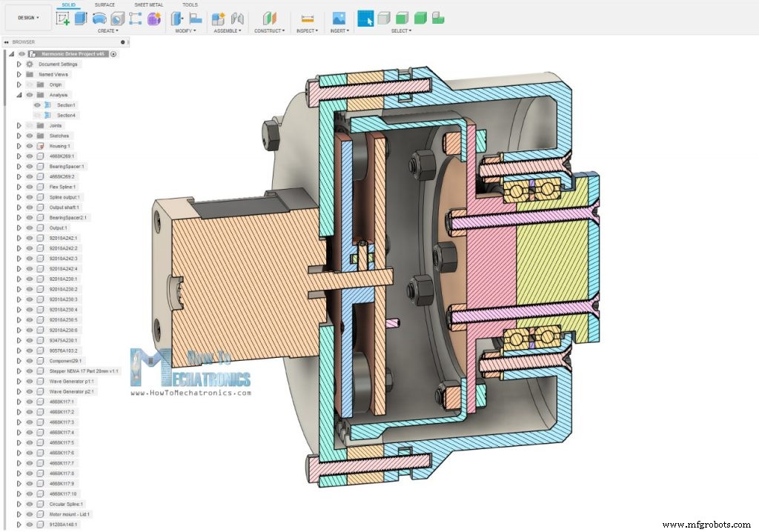The height and width of the screenshot is (532, 759).
Task: Toggle visibility of the Sketches folder
Action: (30, 136)
